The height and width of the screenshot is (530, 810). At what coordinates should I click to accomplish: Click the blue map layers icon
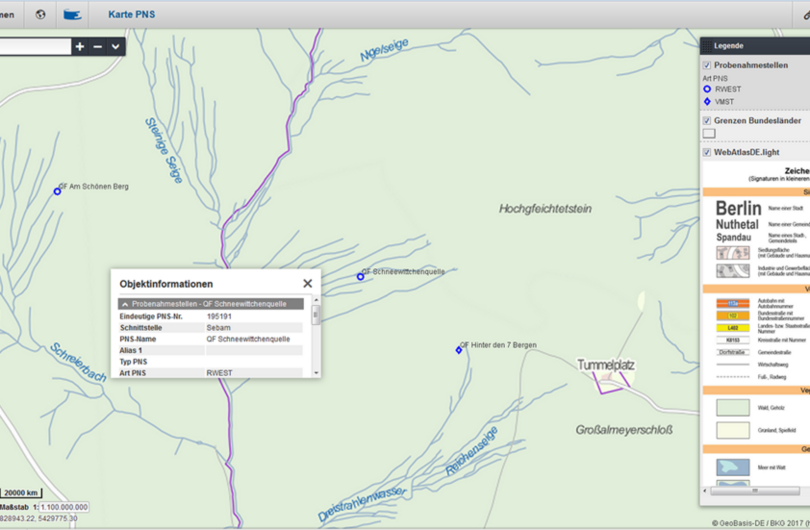click(72, 15)
